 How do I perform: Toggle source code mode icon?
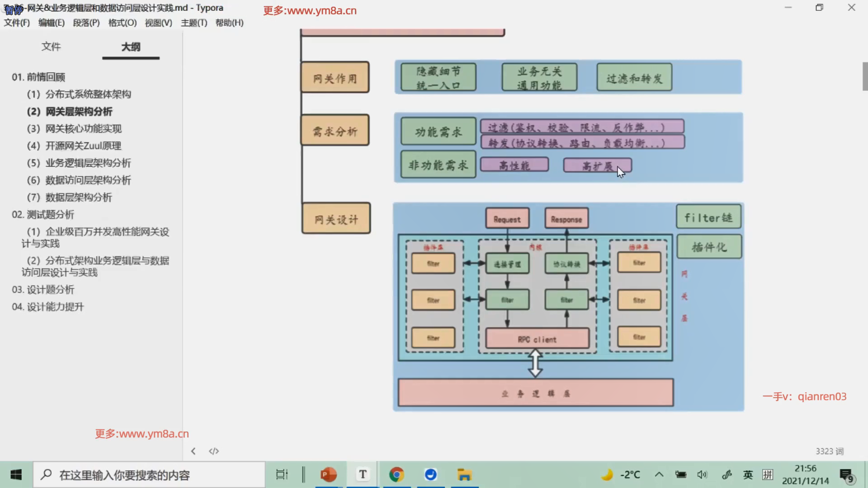coord(214,451)
